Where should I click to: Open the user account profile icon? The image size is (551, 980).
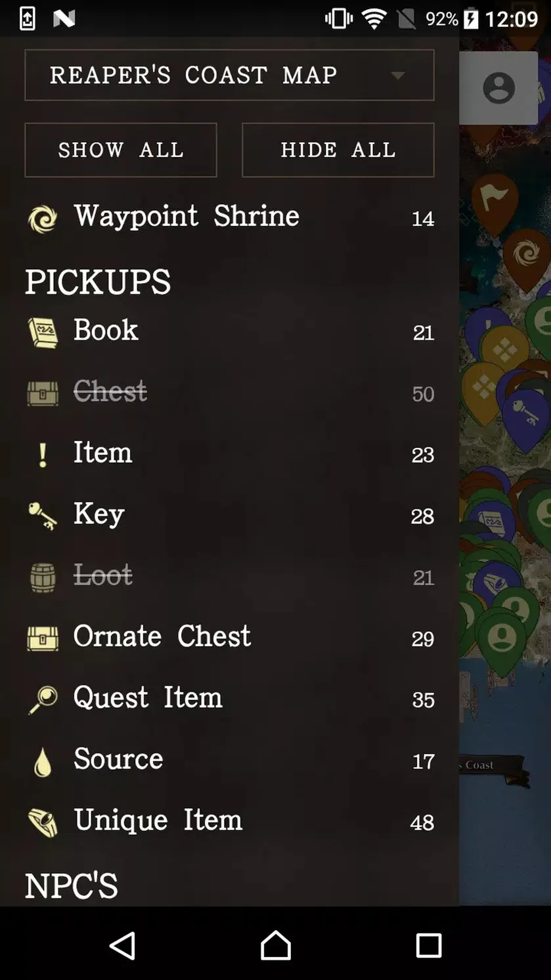(499, 88)
